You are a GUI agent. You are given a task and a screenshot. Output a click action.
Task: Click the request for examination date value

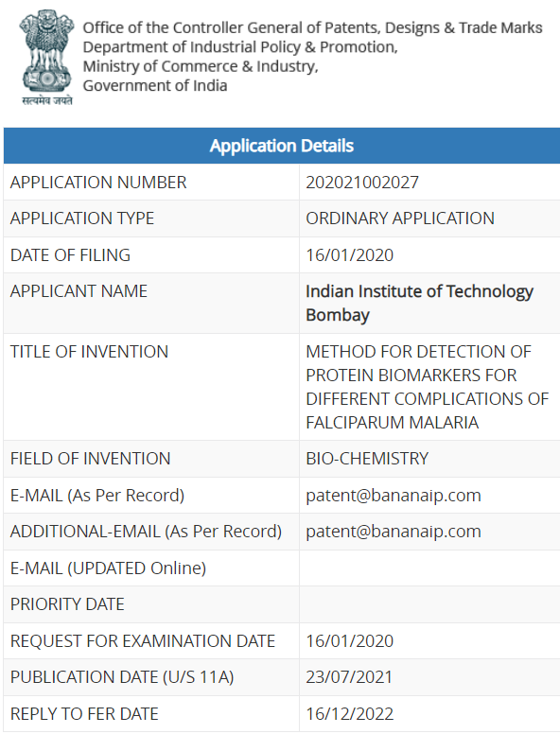point(349,641)
